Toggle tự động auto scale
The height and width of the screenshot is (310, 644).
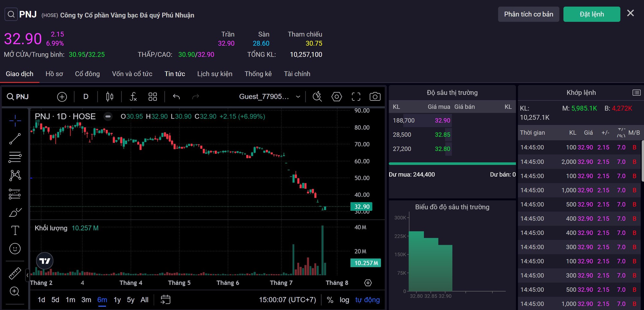pos(367,300)
